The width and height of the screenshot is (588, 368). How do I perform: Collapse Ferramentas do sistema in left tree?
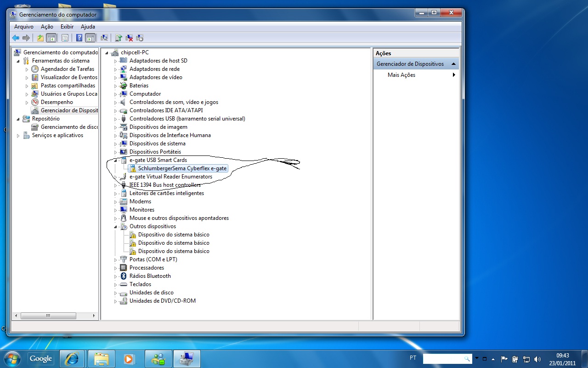(x=18, y=61)
